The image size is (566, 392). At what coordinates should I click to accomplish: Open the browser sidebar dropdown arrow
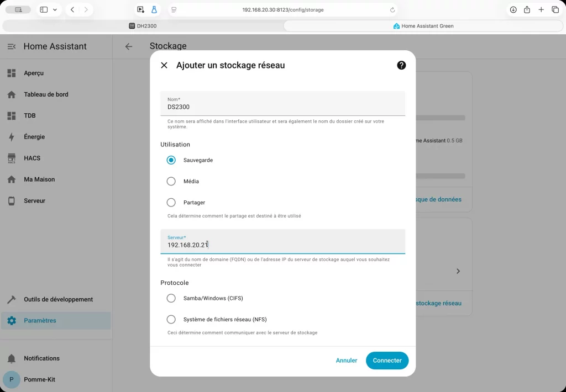tap(54, 9)
